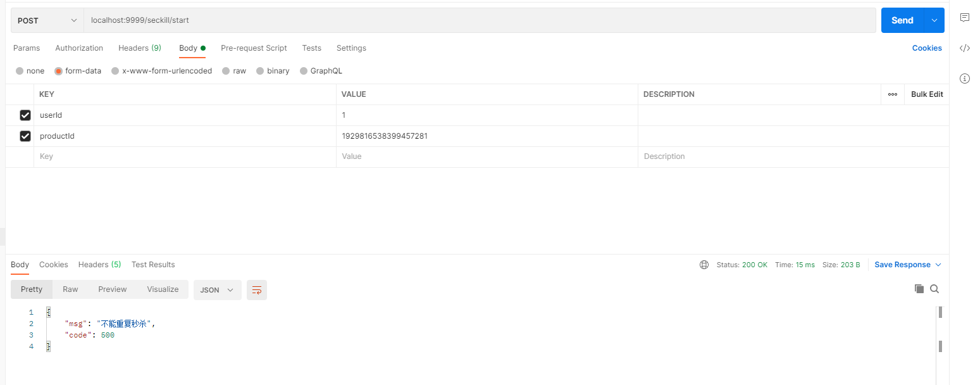The height and width of the screenshot is (385, 980).
Task: Click the Send button
Action: [902, 20]
